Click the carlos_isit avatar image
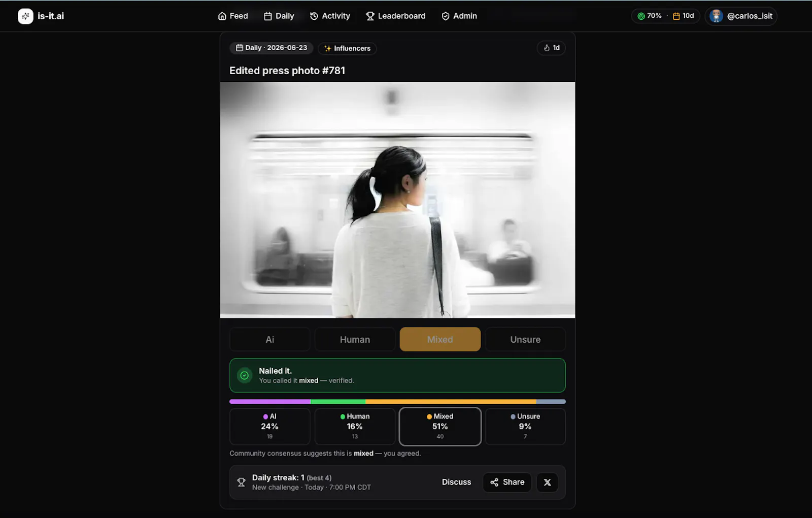The height and width of the screenshot is (518, 812). [716, 16]
